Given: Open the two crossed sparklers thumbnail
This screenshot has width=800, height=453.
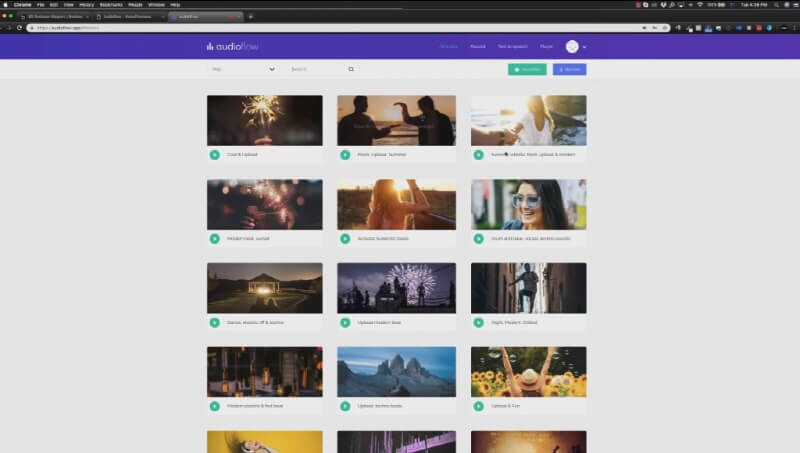Looking at the screenshot, I should (265, 204).
